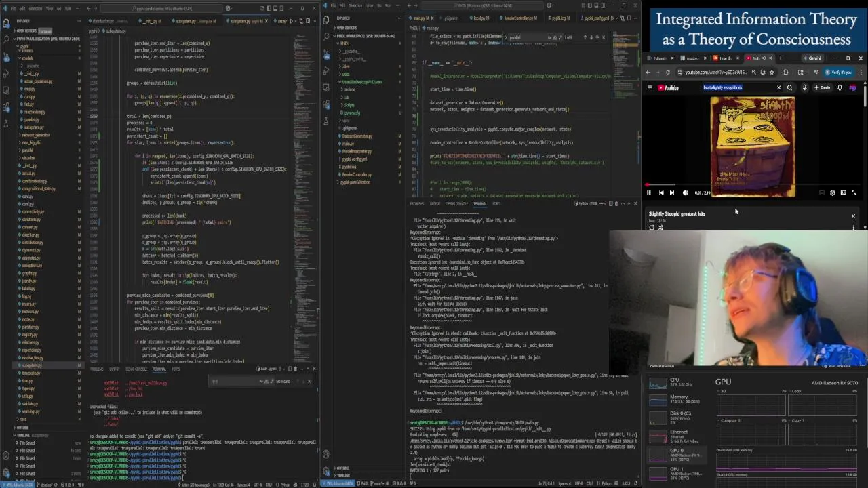
Task: Open Accounts icon at bottom of middle VS Code
Action: click(325, 455)
